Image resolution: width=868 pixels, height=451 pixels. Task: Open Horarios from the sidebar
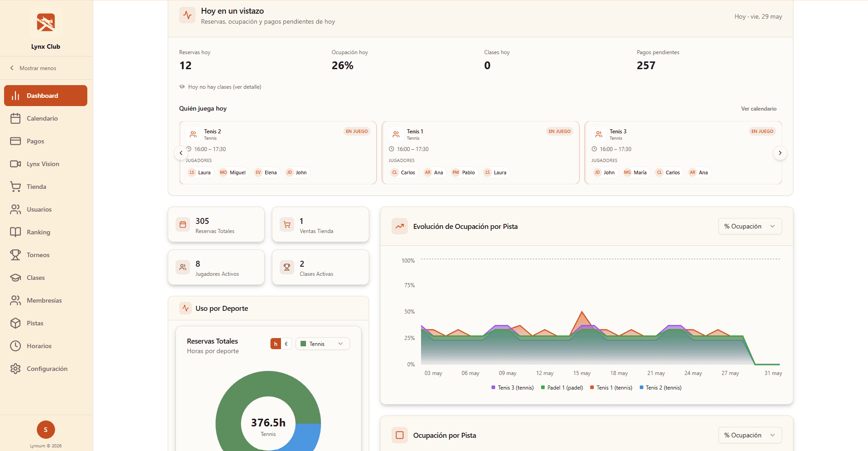[45, 346]
